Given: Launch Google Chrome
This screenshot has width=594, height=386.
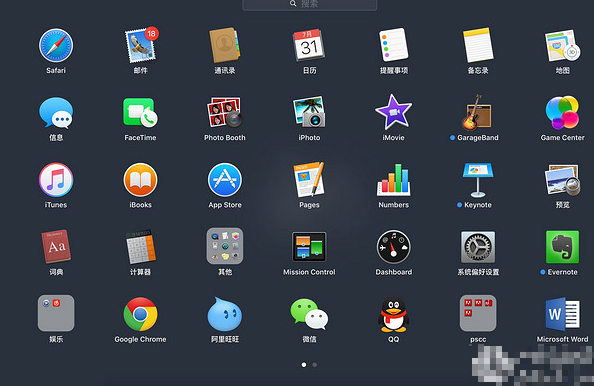Looking at the screenshot, I should point(141,314).
